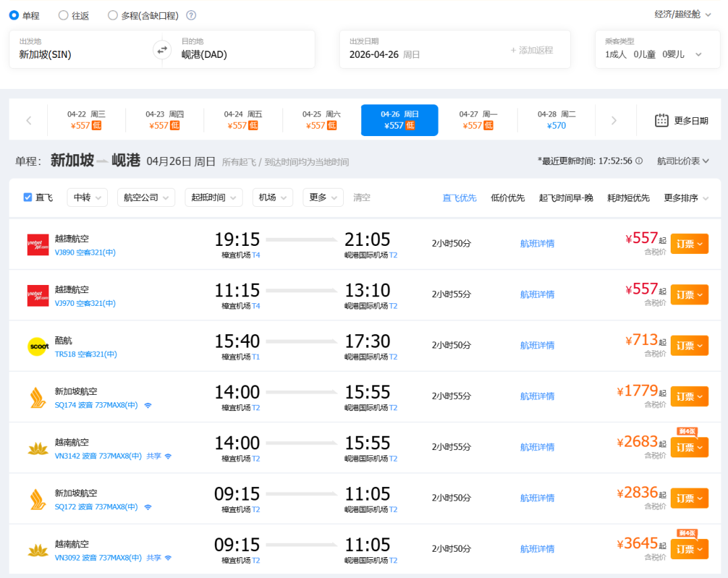Open the calendar icon for more dates
The height and width of the screenshot is (578, 728).
tap(662, 121)
